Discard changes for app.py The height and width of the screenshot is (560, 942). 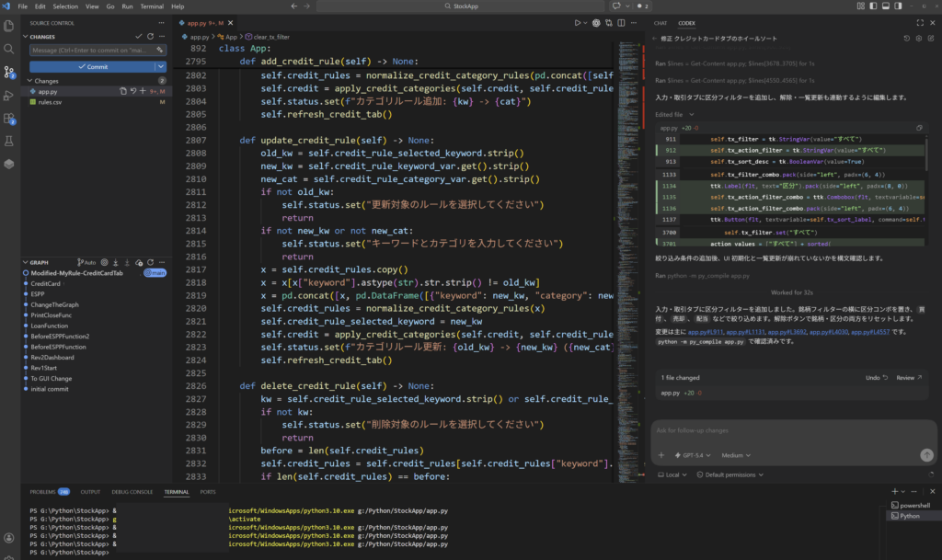tap(133, 91)
